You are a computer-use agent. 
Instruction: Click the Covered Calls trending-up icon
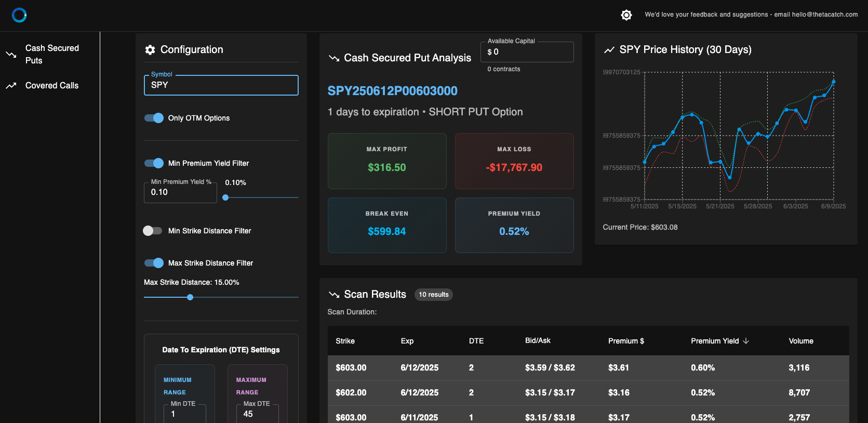coord(11,86)
